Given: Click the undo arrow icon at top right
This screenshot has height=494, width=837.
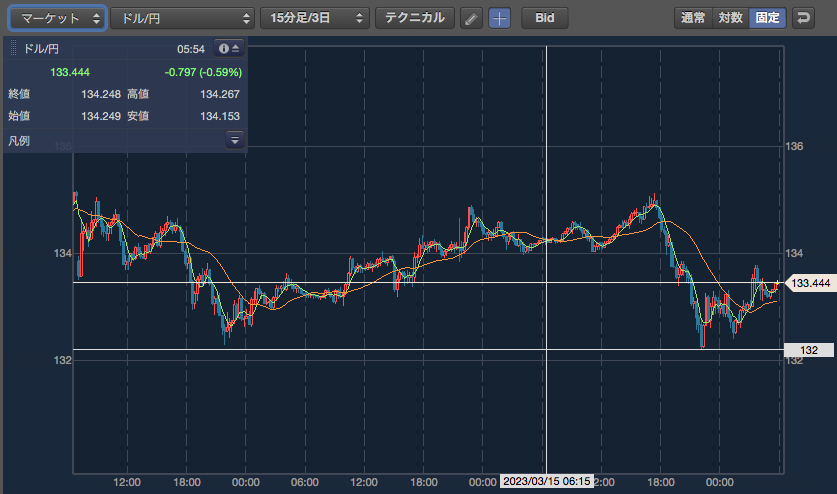Looking at the screenshot, I should tap(803, 18).
